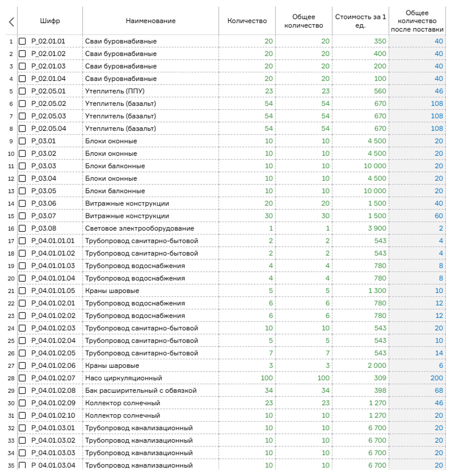453x476 pixels.
Task: Tick the checkbox for P_02.05.01 Утеплитель (ППУ)
Action: click(x=22, y=91)
